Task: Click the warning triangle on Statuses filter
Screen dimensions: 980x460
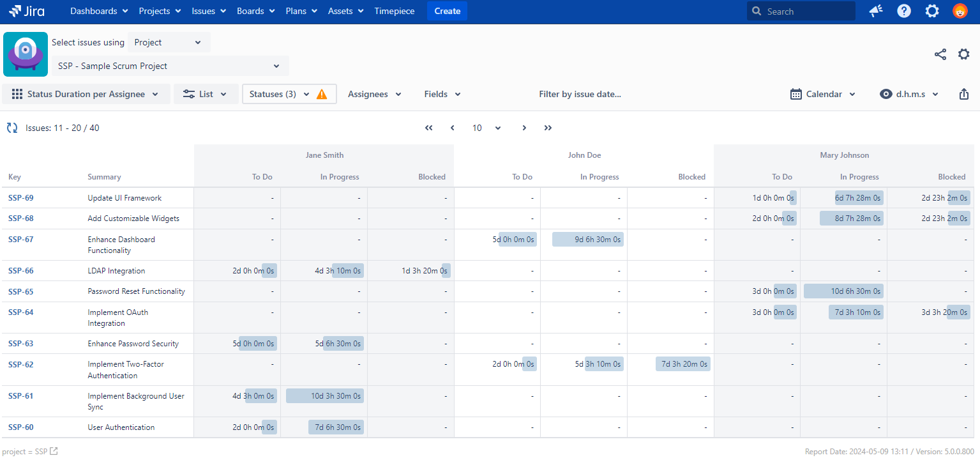Action: [322, 93]
